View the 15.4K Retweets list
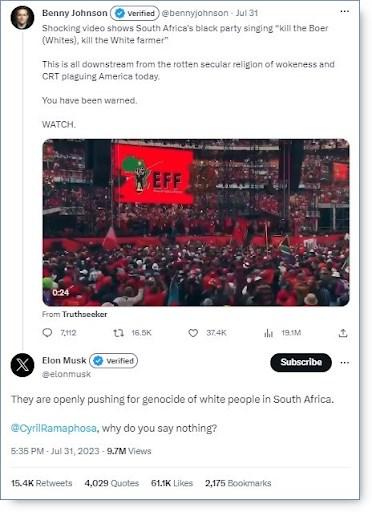 [x=42, y=483]
